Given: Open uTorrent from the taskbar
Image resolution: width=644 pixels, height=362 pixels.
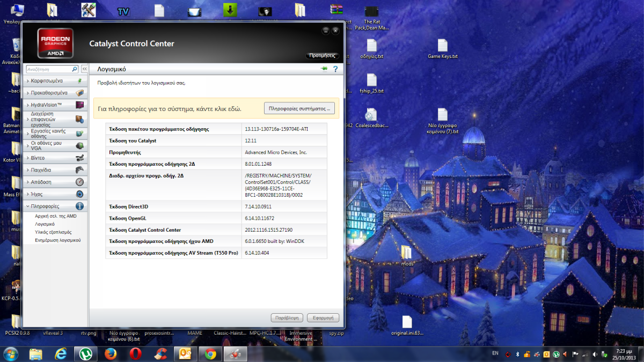Looking at the screenshot, I should (85, 354).
